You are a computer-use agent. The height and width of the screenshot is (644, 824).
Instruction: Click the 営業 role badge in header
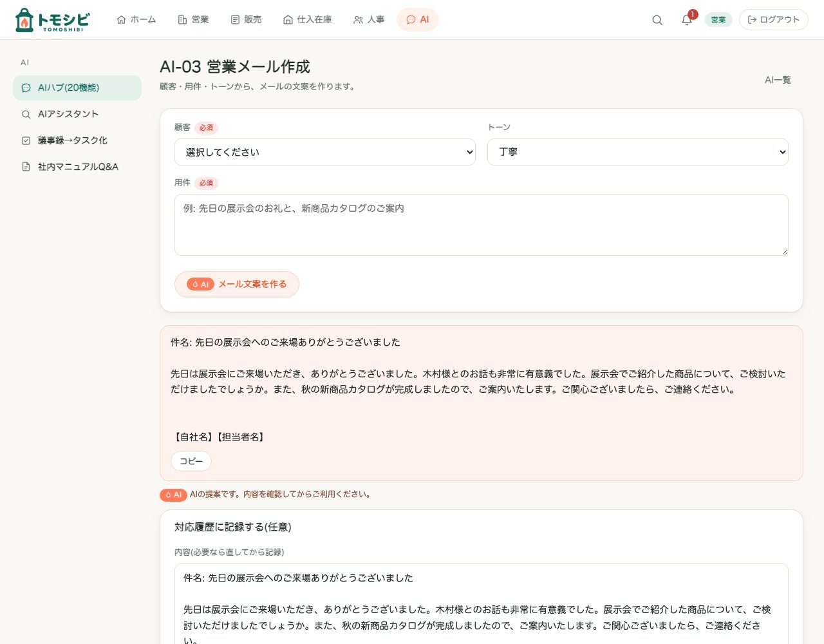[718, 20]
